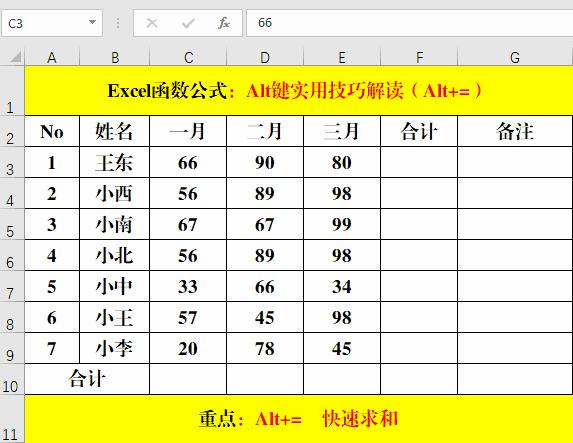Click the '姓名' header cell
The image size is (573, 443).
coord(115,131)
